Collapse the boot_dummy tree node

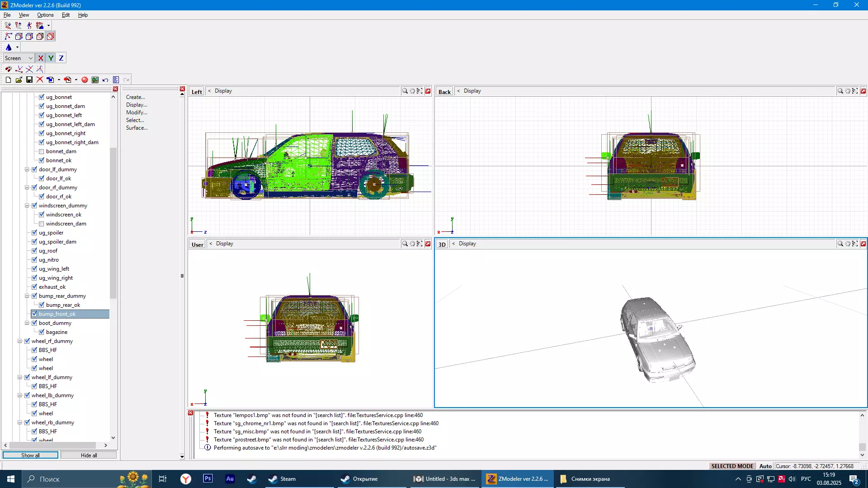[x=27, y=323]
